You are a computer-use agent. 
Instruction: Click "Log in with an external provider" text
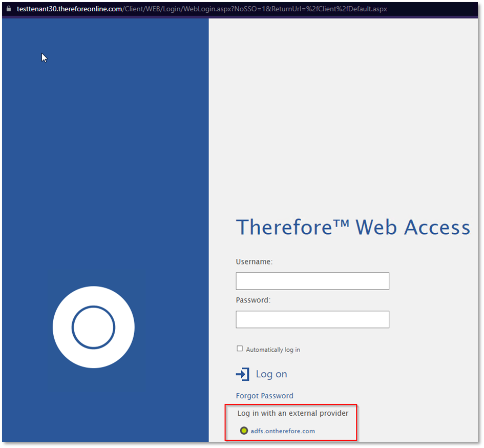click(292, 413)
